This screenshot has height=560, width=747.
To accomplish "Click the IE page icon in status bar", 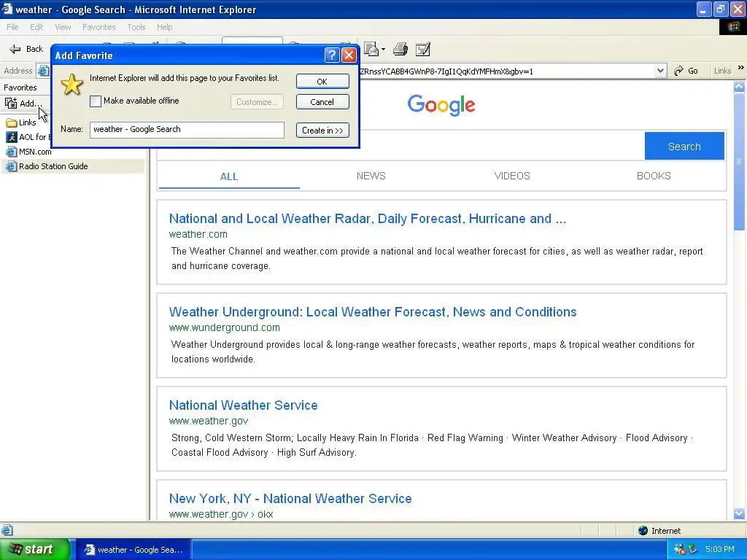I will [7, 530].
